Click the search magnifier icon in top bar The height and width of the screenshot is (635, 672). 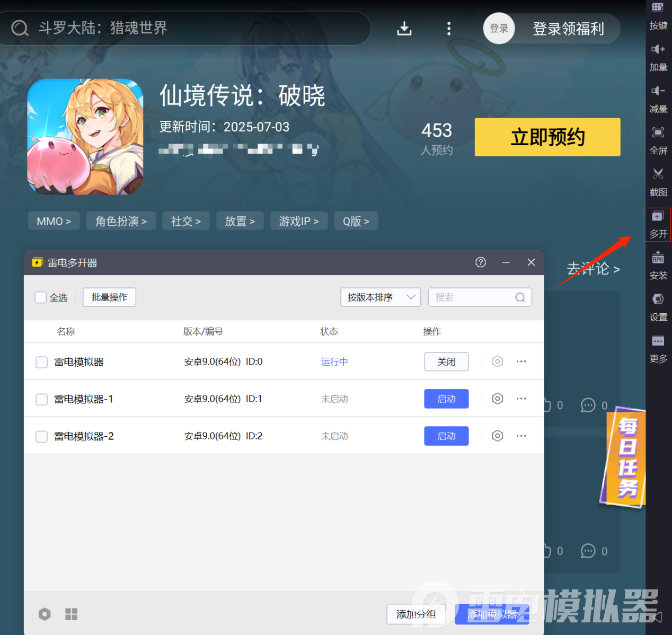click(20, 28)
